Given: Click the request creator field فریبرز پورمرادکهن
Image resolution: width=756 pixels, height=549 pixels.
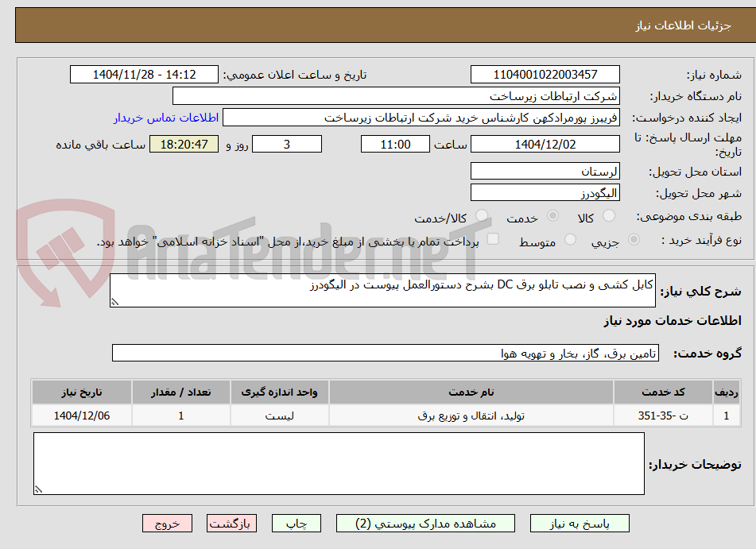Looking at the screenshot, I should click(421, 118).
